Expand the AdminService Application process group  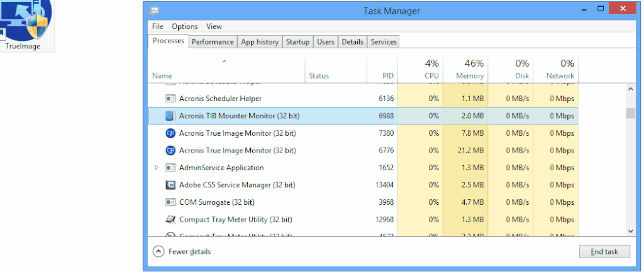(156, 168)
